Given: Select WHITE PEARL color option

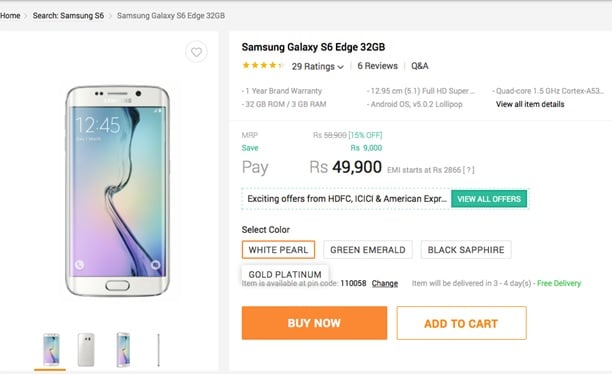Looking at the screenshot, I should (278, 250).
